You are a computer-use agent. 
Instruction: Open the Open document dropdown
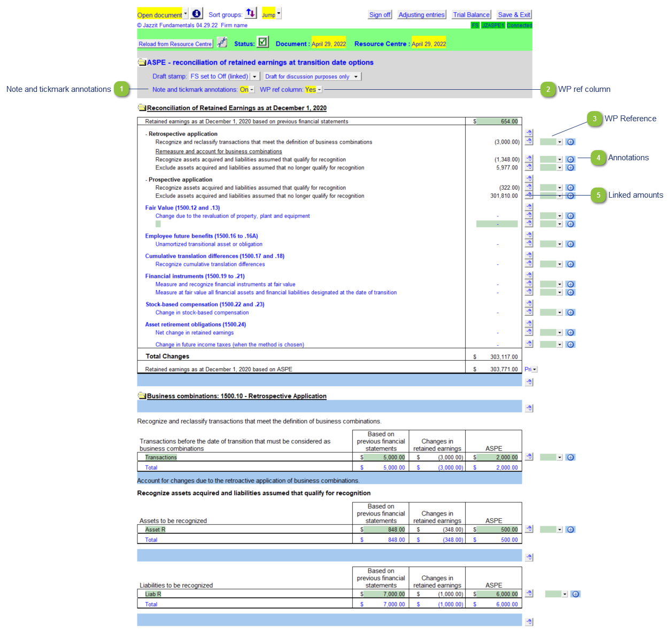(x=186, y=14)
